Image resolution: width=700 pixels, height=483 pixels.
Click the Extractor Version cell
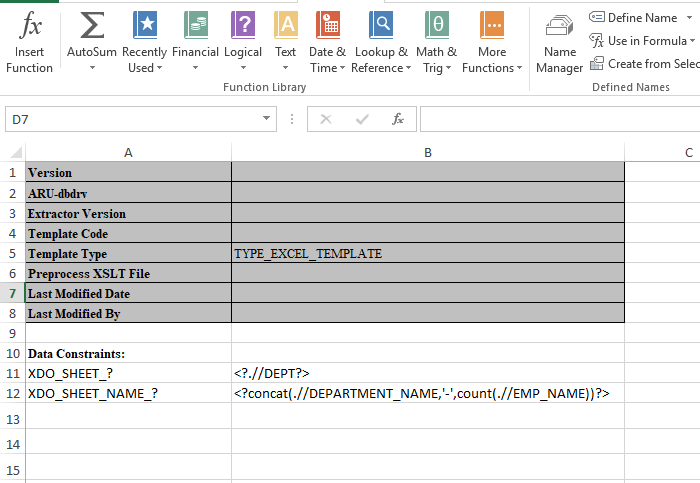pyautogui.click(x=129, y=213)
